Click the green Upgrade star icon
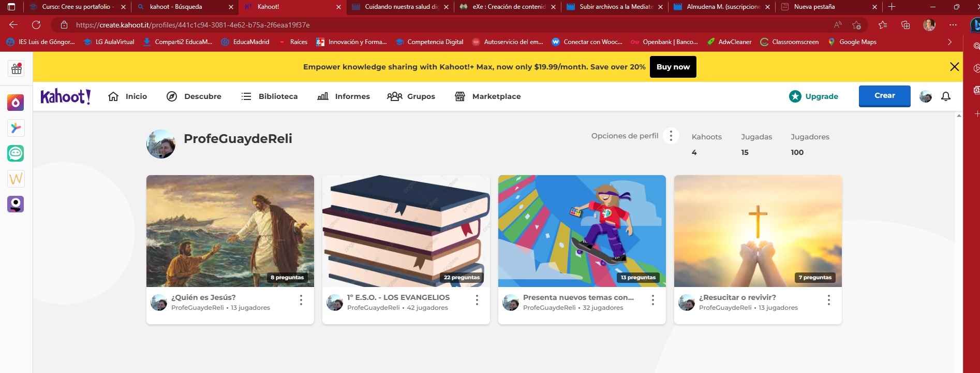The width and height of the screenshot is (980, 373). 795,96
